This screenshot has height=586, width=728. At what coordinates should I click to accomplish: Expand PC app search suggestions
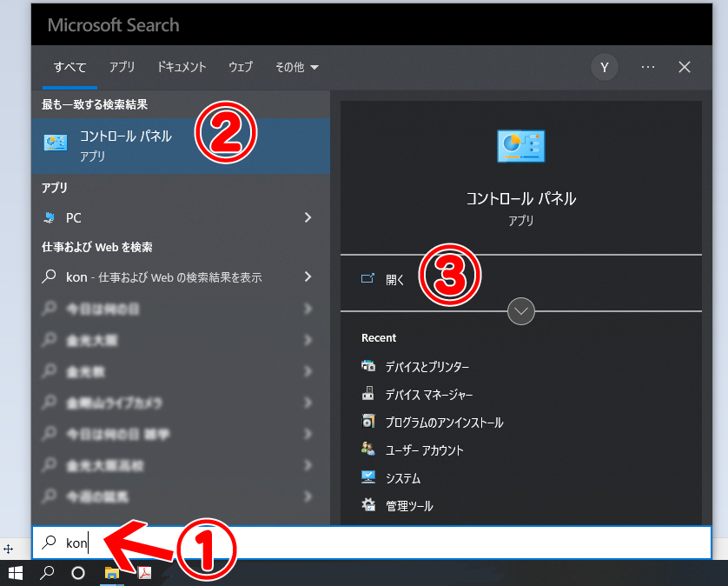click(x=308, y=217)
